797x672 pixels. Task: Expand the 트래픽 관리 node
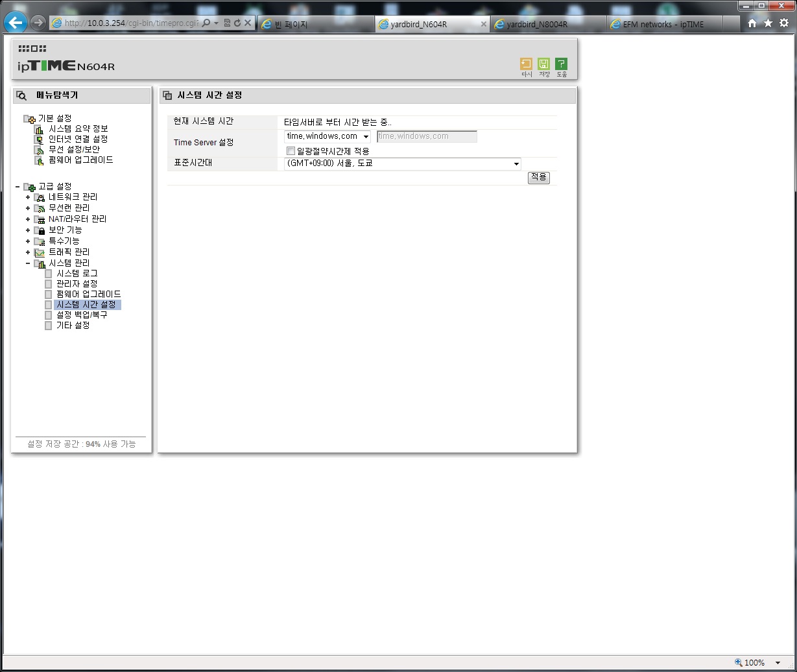[x=28, y=252]
